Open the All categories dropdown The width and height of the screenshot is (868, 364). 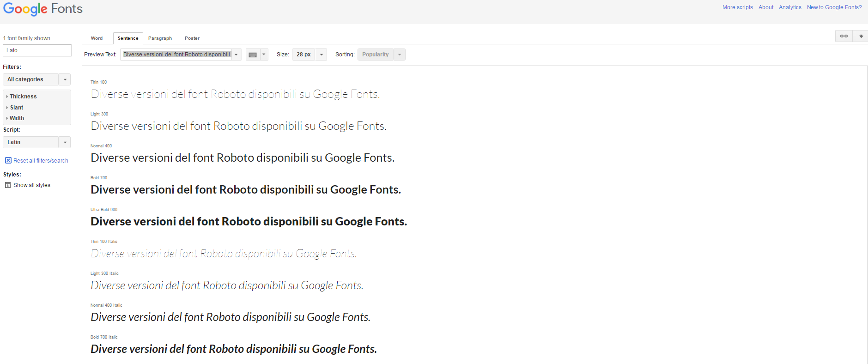[x=37, y=79]
